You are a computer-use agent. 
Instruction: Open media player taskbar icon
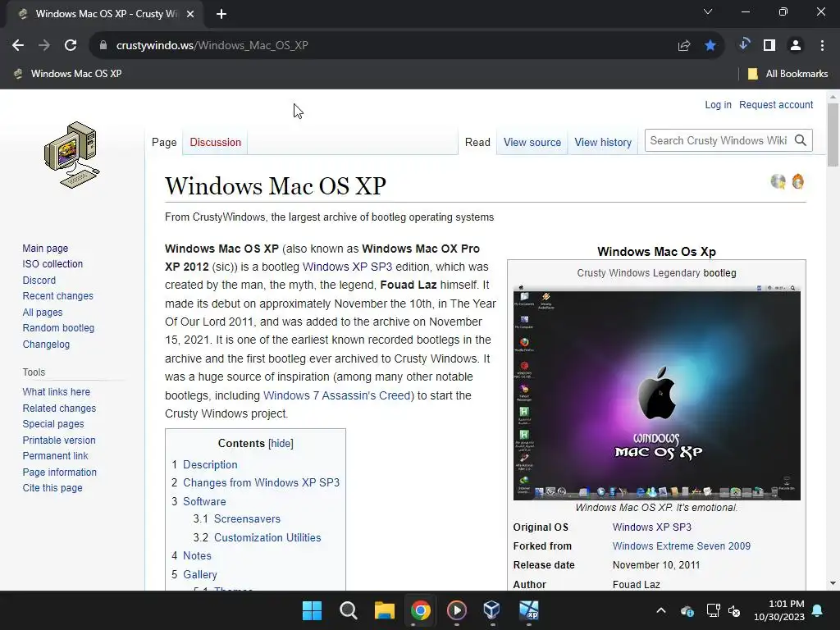(456, 610)
